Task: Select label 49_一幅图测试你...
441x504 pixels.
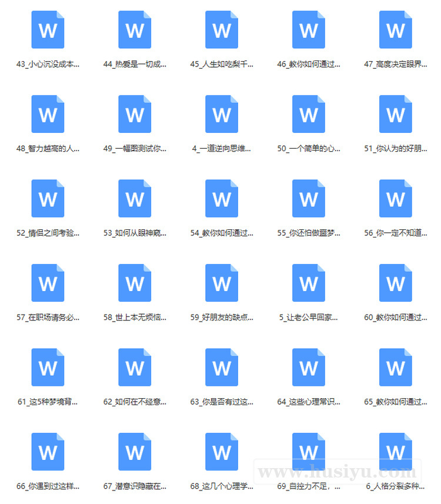Action: click(135, 149)
